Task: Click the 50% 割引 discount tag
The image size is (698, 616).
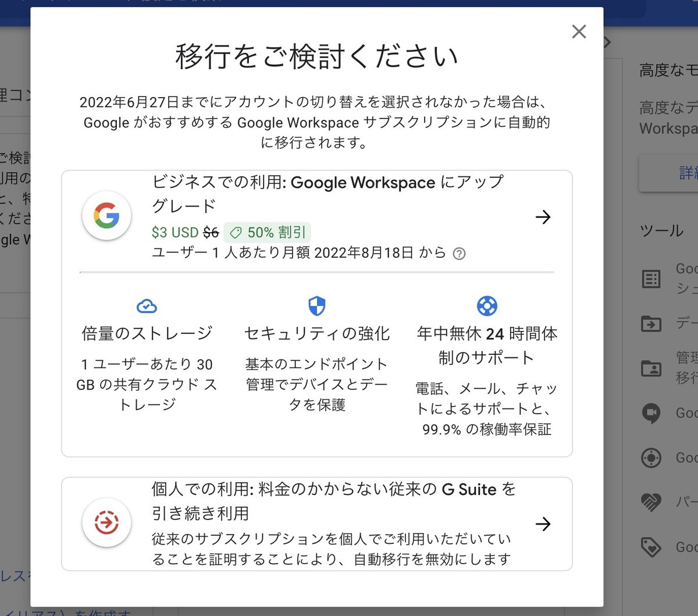Action: pyautogui.click(x=268, y=233)
